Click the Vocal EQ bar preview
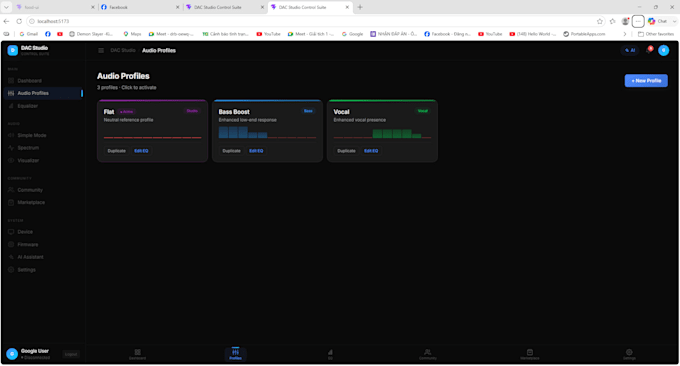This screenshot has width=680, height=366. (382, 133)
